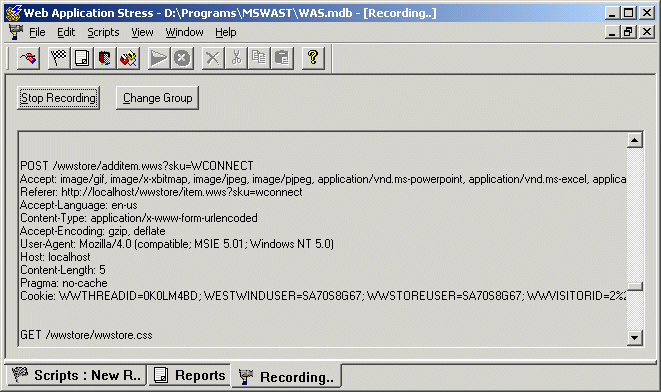
Task: Click the Stop Recording button
Action: pyautogui.click(x=59, y=98)
